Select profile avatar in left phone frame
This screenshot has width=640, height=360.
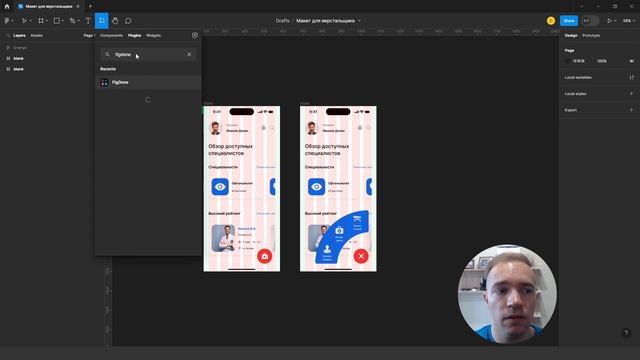point(215,128)
